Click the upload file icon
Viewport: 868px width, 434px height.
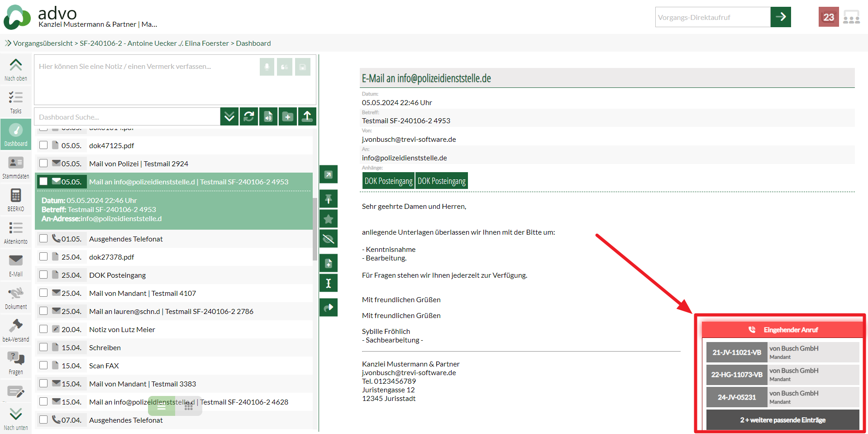tap(307, 116)
